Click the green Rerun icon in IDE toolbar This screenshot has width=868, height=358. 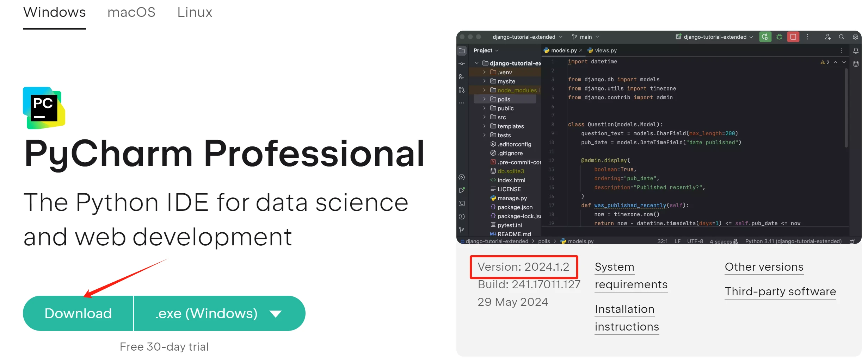click(765, 37)
